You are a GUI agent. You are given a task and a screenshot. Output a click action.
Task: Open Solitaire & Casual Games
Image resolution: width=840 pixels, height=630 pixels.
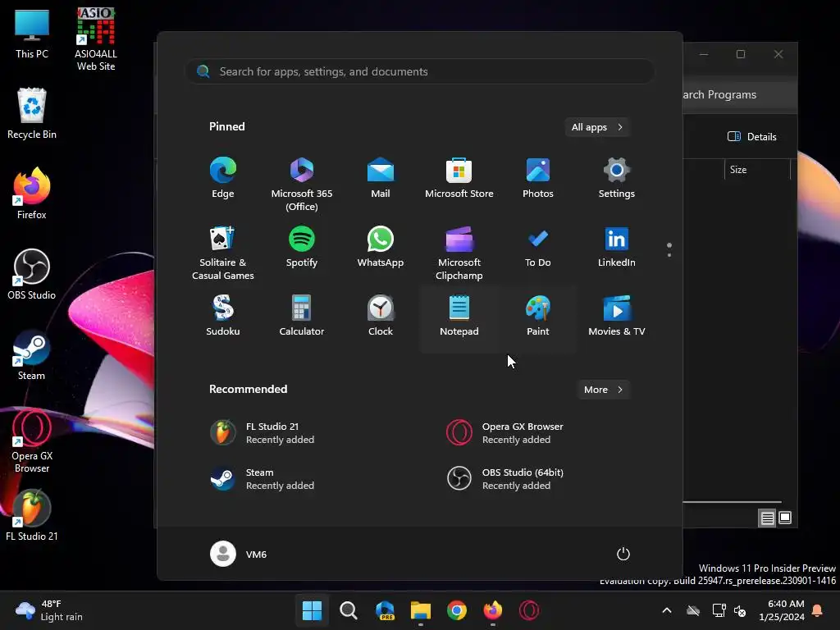point(223,253)
